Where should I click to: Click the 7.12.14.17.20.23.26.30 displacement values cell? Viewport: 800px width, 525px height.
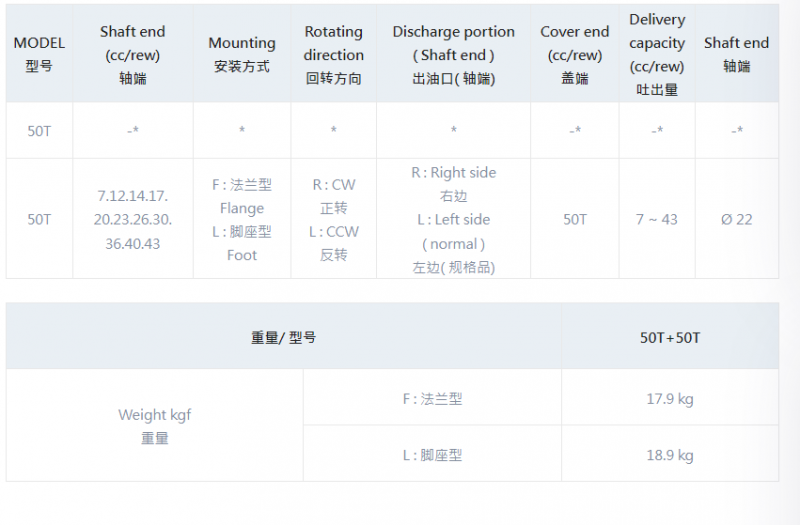click(x=133, y=219)
